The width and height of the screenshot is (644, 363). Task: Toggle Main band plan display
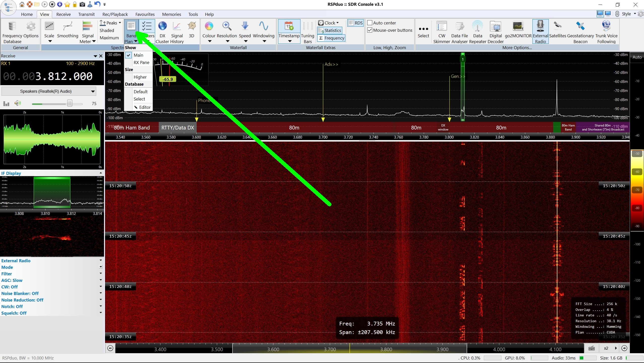(138, 55)
